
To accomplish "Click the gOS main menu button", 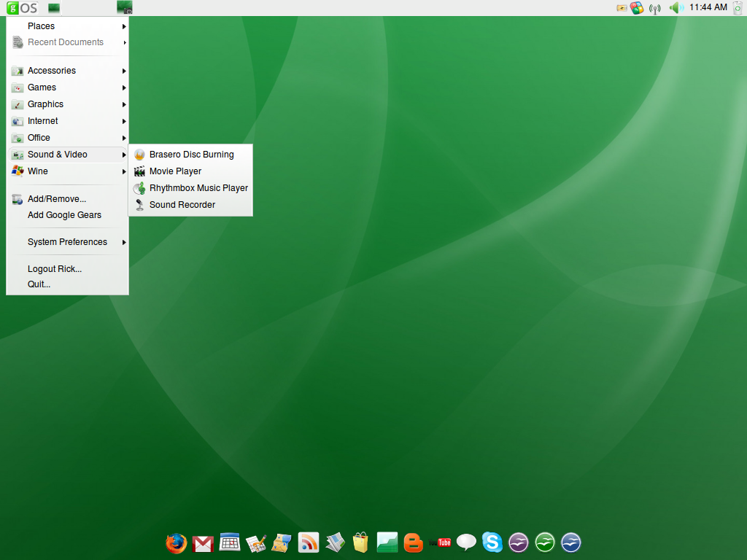I will pyautogui.click(x=22, y=7).
